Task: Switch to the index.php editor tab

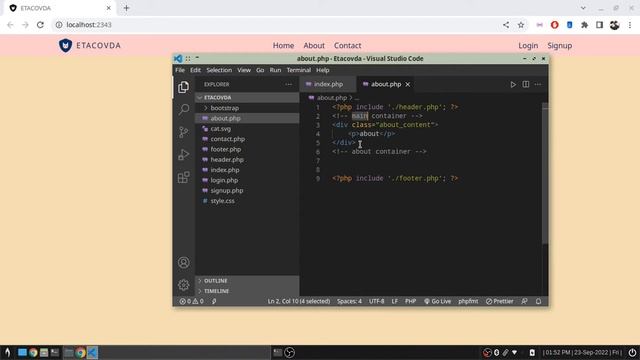Action: 328,84
